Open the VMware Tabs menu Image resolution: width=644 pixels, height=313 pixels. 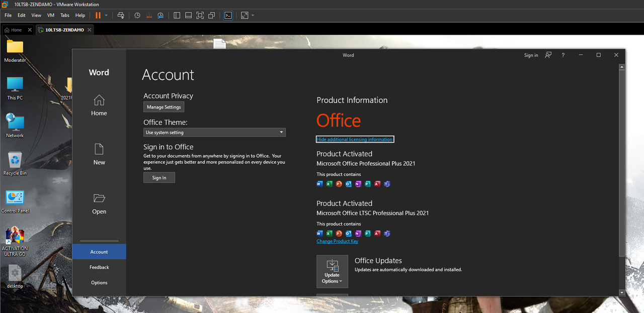tap(65, 16)
